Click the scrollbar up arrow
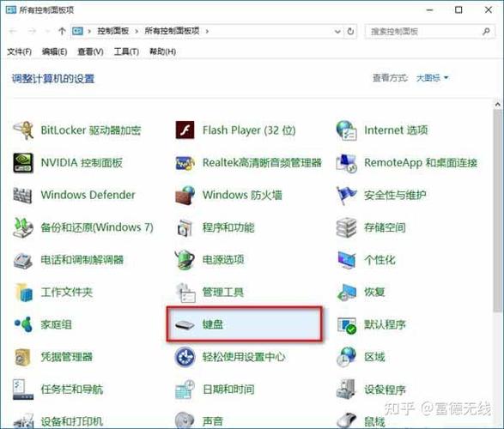 tap(498, 105)
